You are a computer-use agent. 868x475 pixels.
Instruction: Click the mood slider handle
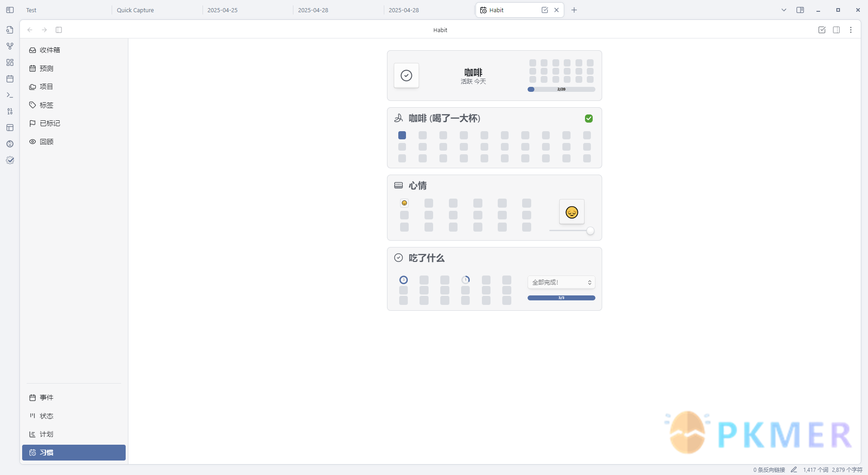[x=590, y=231]
